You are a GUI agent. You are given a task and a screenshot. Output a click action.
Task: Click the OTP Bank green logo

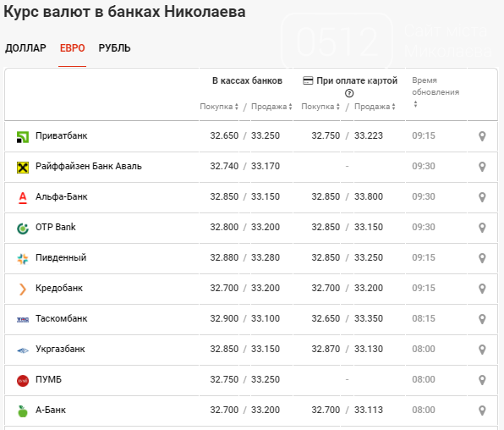point(23,229)
